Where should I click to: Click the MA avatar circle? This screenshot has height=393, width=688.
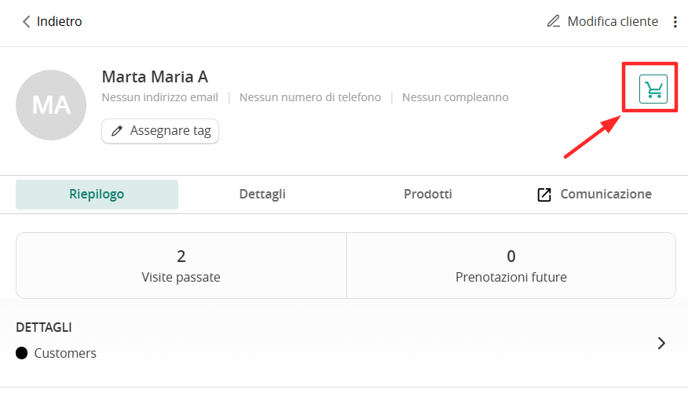click(x=51, y=105)
